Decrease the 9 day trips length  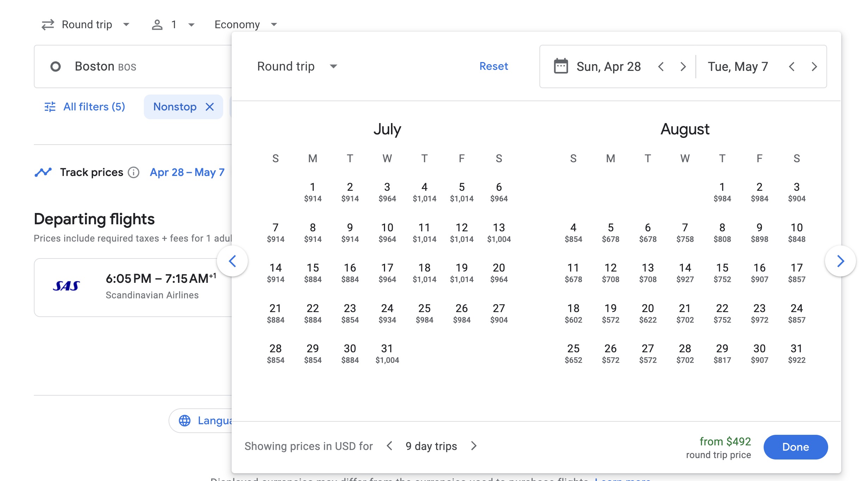point(390,446)
